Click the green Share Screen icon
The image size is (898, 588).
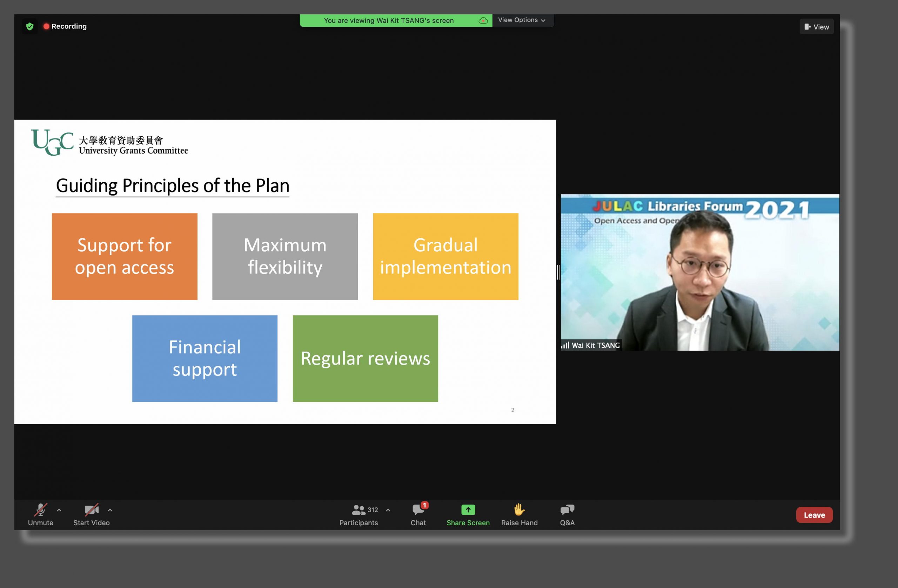coord(468,510)
